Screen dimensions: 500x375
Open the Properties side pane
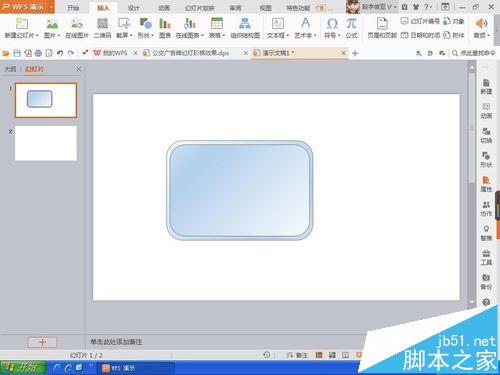(x=486, y=184)
